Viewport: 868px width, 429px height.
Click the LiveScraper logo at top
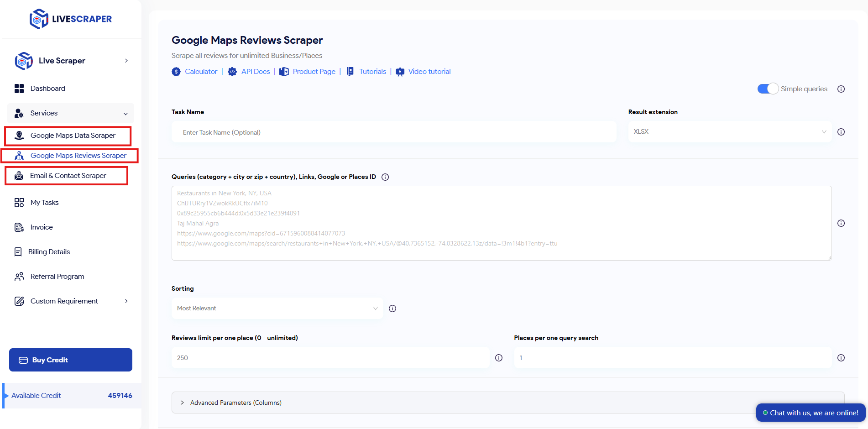point(71,19)
